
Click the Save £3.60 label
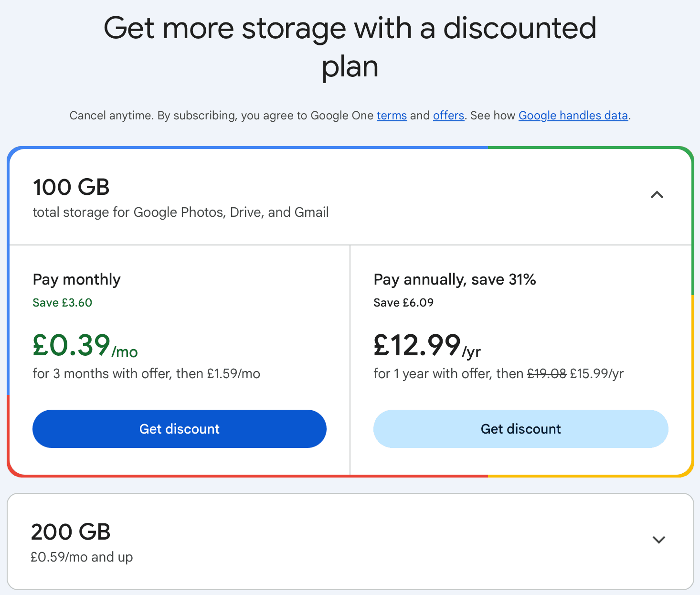(62, 302)
